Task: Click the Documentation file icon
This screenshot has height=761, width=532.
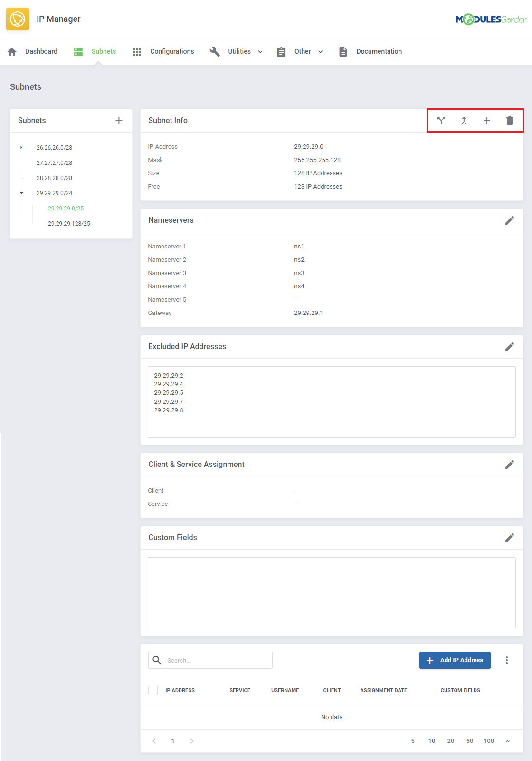Action: point(343,52)
